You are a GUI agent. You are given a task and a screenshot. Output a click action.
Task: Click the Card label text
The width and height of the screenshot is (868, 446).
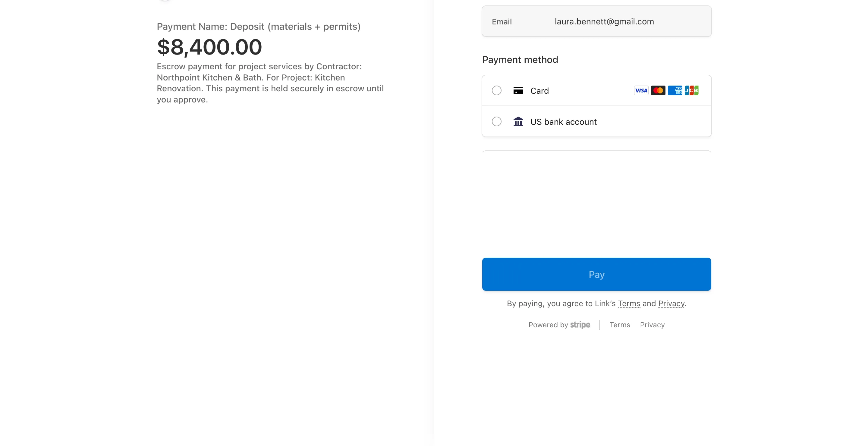[539, 91]
